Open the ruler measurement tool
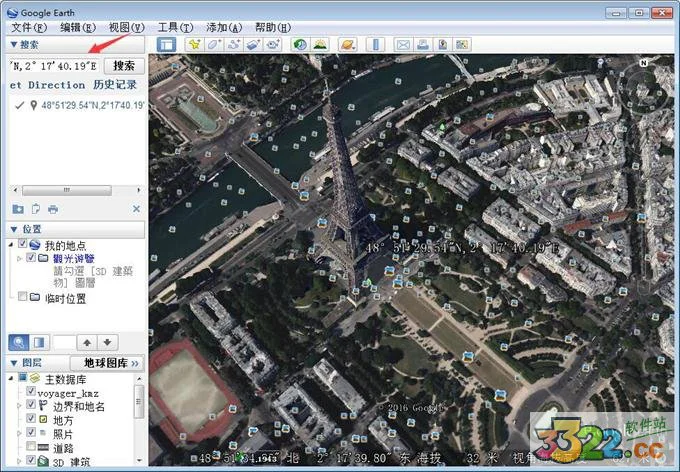 coord(376,44)
